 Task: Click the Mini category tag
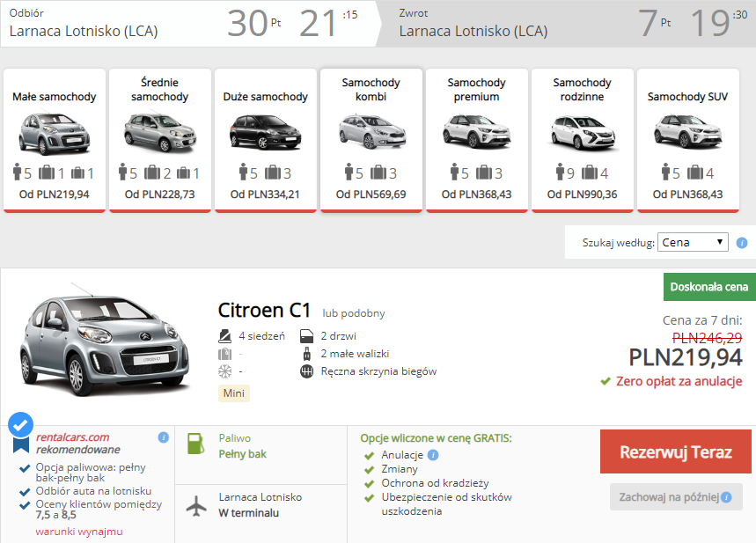pyautogui.click(x=234, y=393)
